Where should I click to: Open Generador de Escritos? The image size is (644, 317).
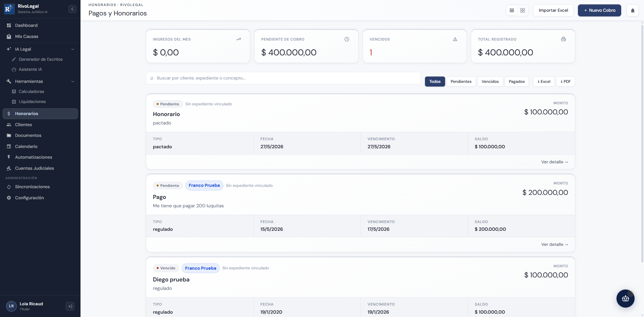click(40, 59)
